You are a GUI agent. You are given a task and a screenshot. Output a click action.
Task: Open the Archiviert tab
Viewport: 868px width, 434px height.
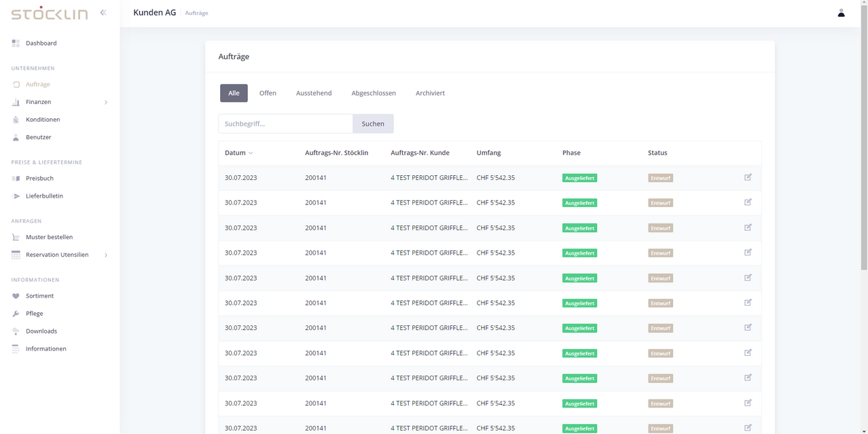(x=430, y=93)
